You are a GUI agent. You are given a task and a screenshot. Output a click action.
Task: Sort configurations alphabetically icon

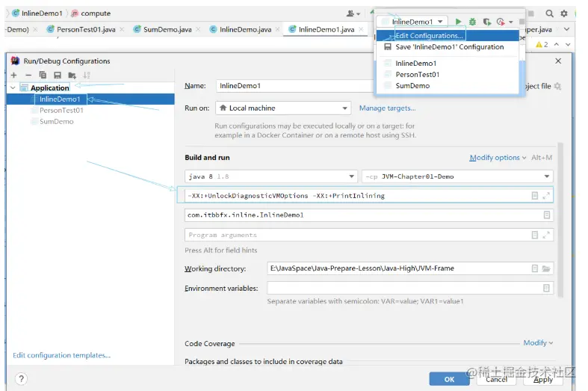87,75
